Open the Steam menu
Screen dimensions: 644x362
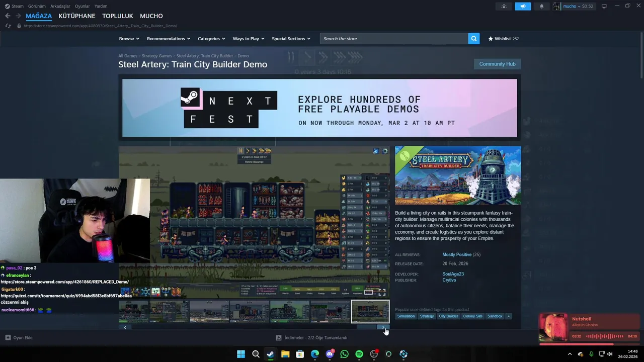(14, 6)
